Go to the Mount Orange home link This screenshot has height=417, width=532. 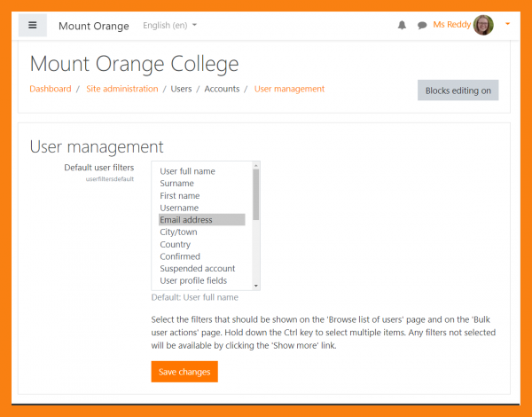point(93,26)
